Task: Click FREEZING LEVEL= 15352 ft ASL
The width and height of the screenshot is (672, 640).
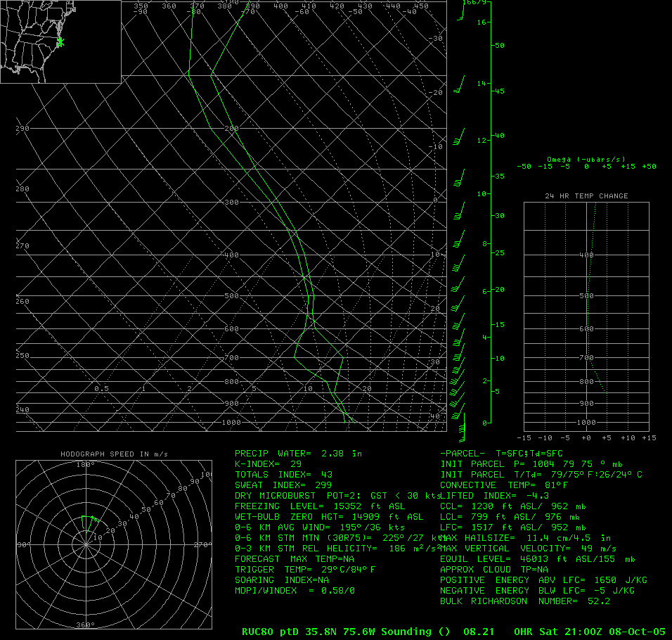Action: (x=320, y=506)
